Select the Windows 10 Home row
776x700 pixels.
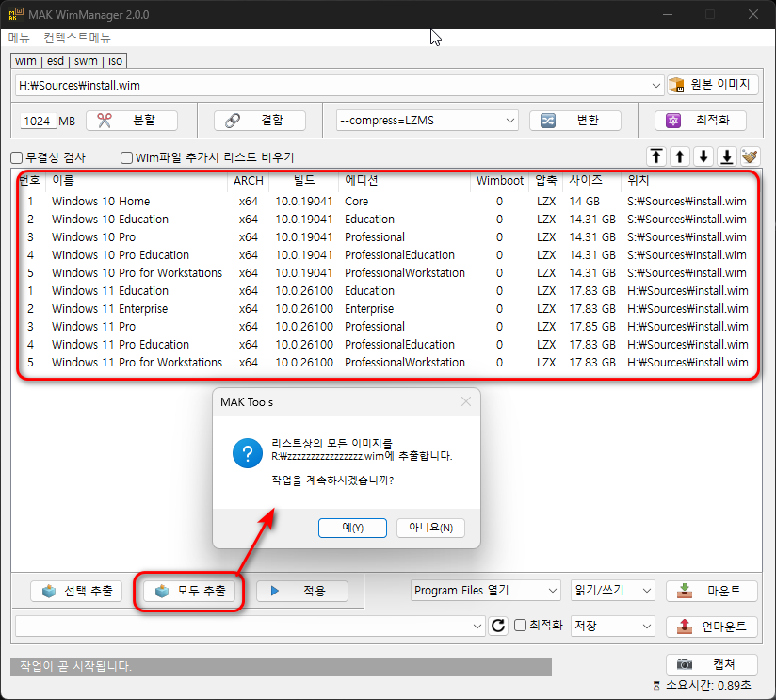(x=387, y=202)
